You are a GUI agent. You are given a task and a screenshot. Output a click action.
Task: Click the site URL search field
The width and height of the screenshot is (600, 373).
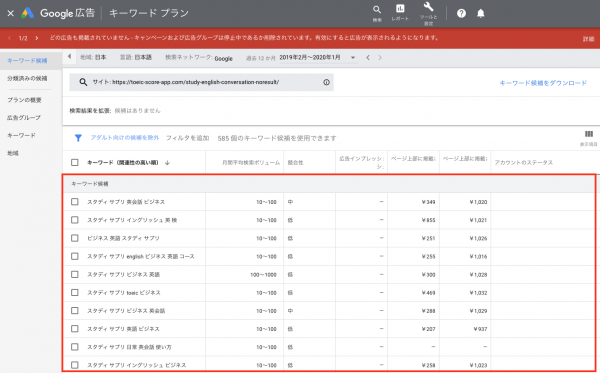click(x=201, y=82)
